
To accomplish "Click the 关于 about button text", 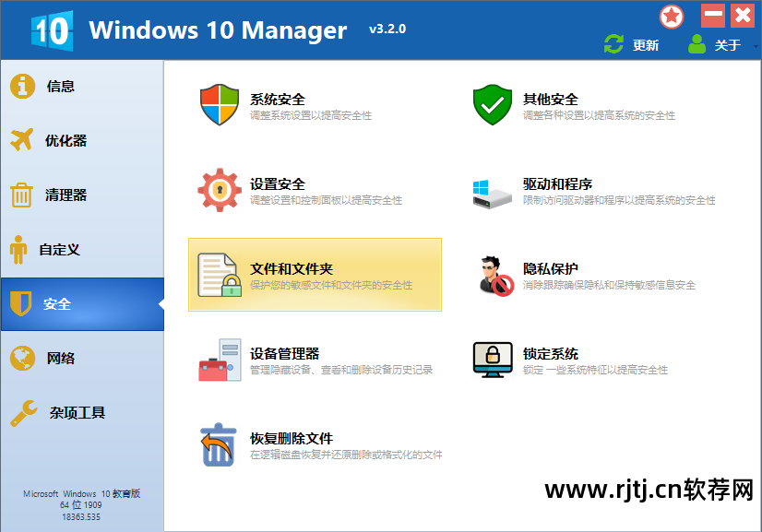I will [x=728, y=45].
